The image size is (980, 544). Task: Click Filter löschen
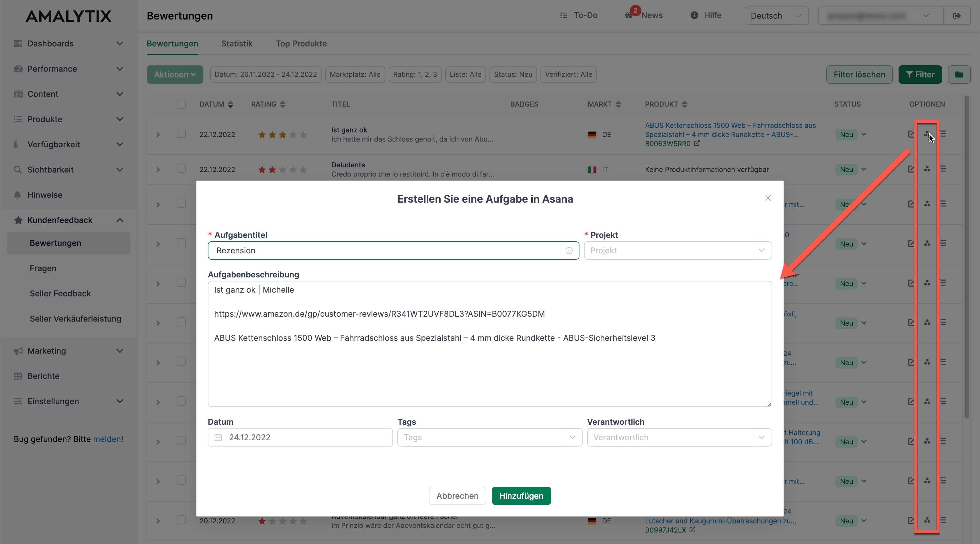(859, 74)
